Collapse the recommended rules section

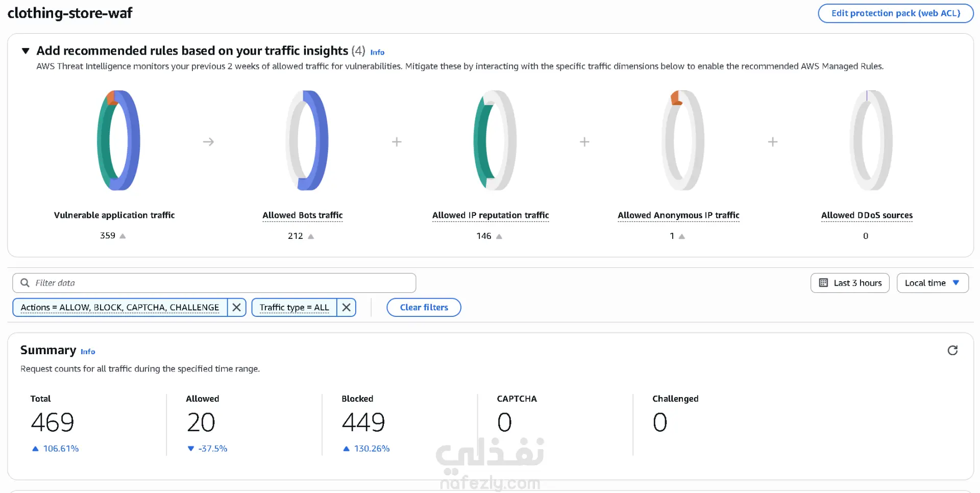click(x=26, y=51)
